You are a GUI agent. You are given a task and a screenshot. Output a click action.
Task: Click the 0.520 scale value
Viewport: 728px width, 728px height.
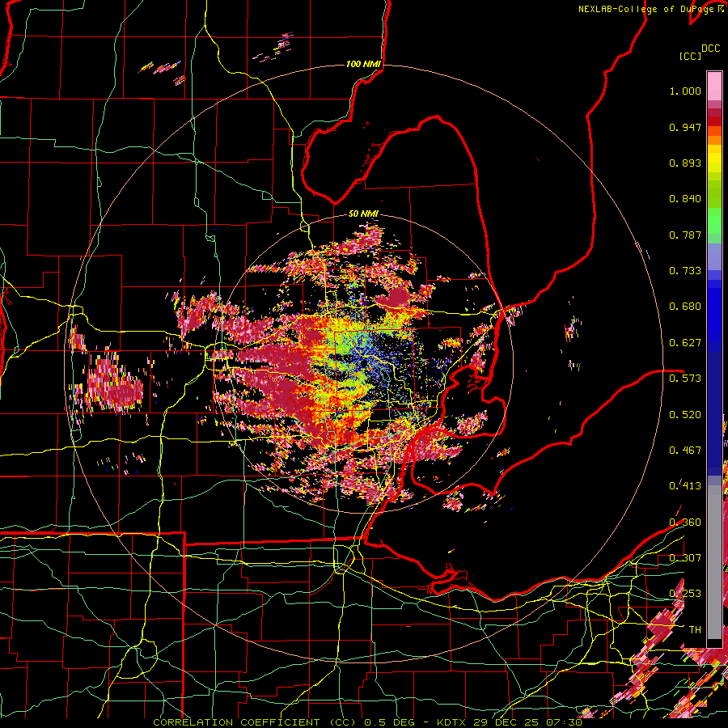click(x=685, y=415)
